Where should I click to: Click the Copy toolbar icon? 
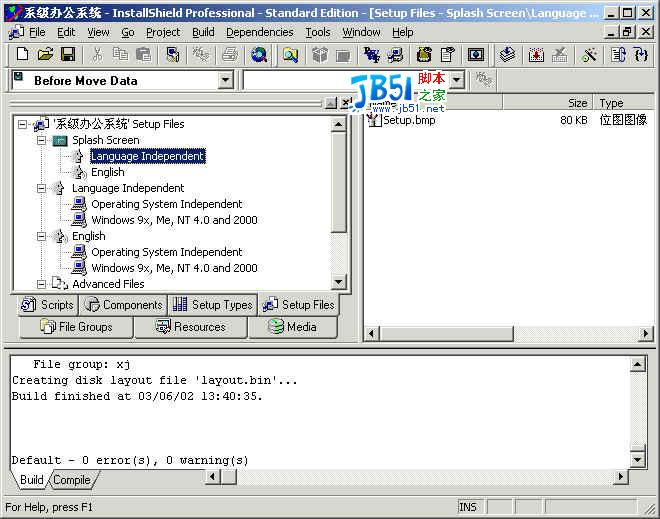tap(120, 55)
